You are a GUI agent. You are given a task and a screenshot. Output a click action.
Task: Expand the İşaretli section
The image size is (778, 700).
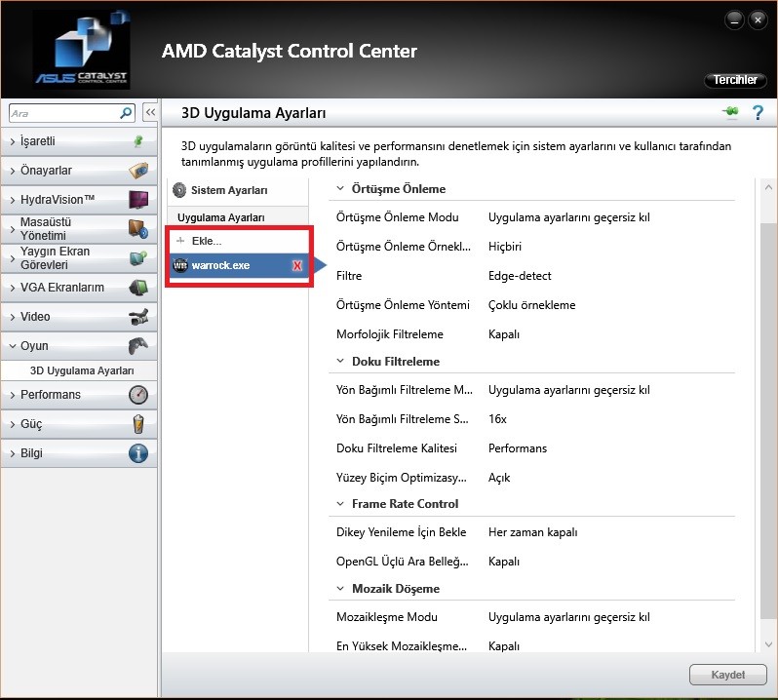(x=13, y=141)
